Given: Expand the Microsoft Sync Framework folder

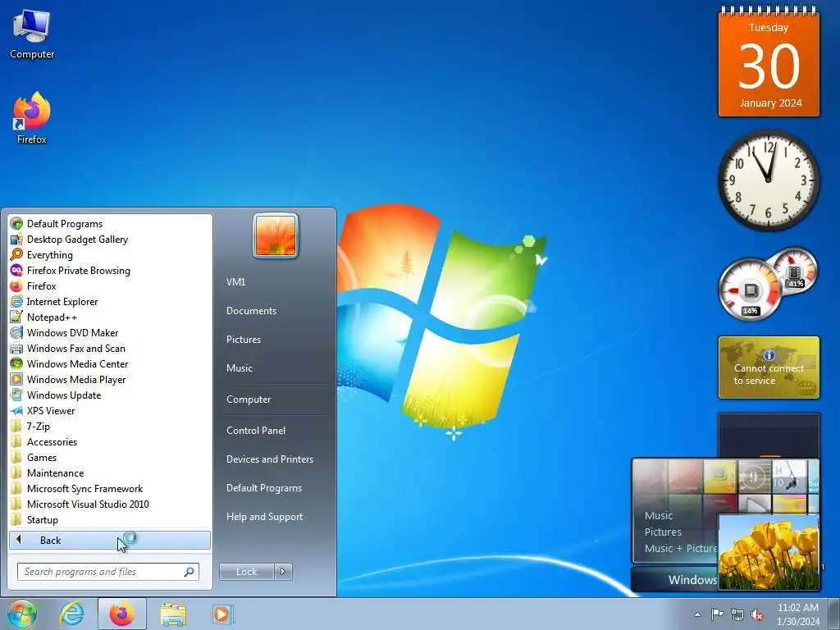Looking at the screenshot, I should tap(111, 489).
